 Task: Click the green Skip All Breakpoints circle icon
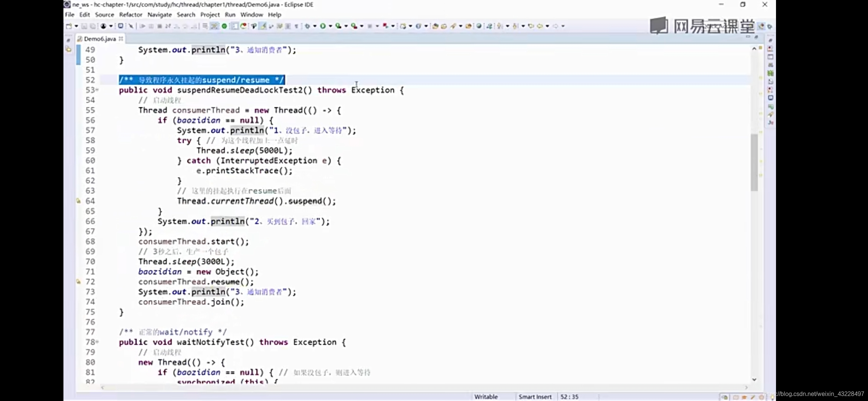click(224, 26)
